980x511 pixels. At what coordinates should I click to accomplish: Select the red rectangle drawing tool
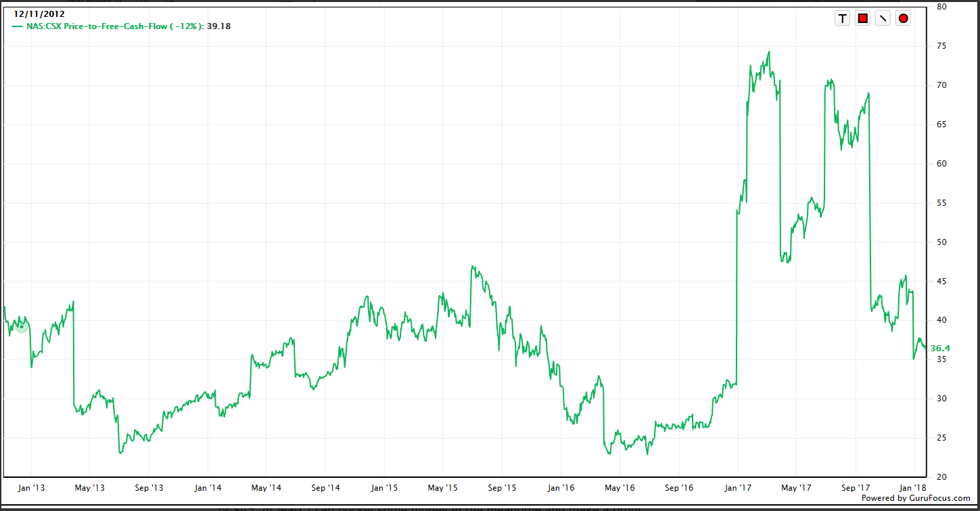862,18
